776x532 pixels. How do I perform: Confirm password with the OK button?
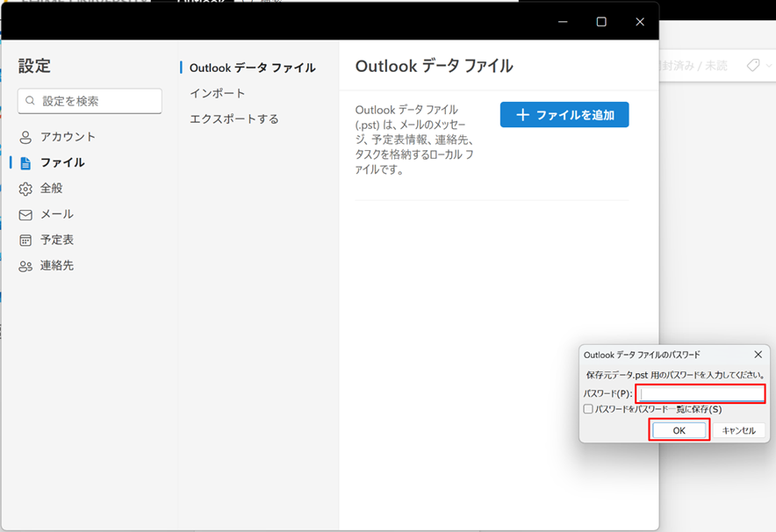679,430
